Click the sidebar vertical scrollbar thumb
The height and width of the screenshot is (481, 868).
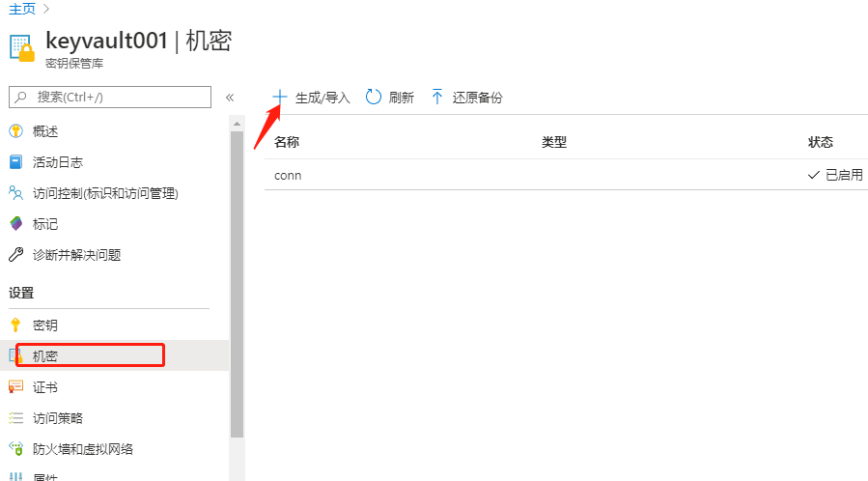click(x=237, y=285)
